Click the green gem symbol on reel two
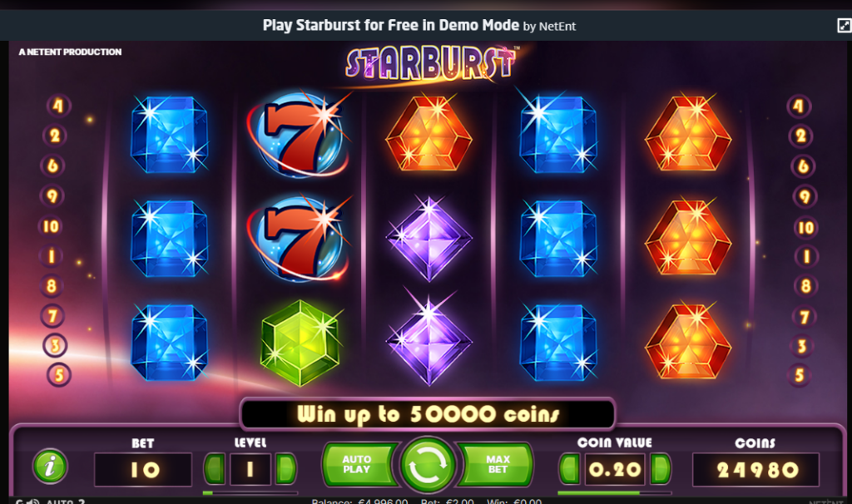Image resolution: width=852 pixels, height=504 pixels. tap(300, 342)
